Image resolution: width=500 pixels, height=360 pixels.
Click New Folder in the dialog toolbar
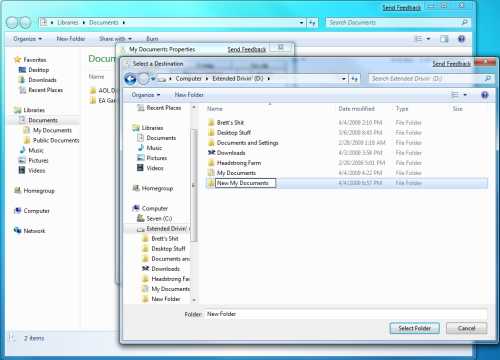(189, 95)
